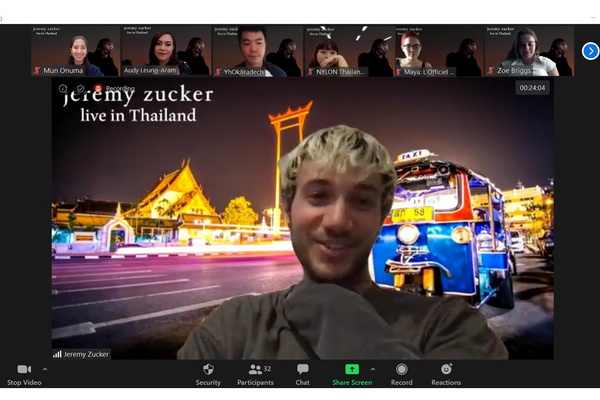Image resolution: width=600 pixels, height=400 pixels.
Task: Click the green Share Screen icon
Action: (x=352, y=369)
